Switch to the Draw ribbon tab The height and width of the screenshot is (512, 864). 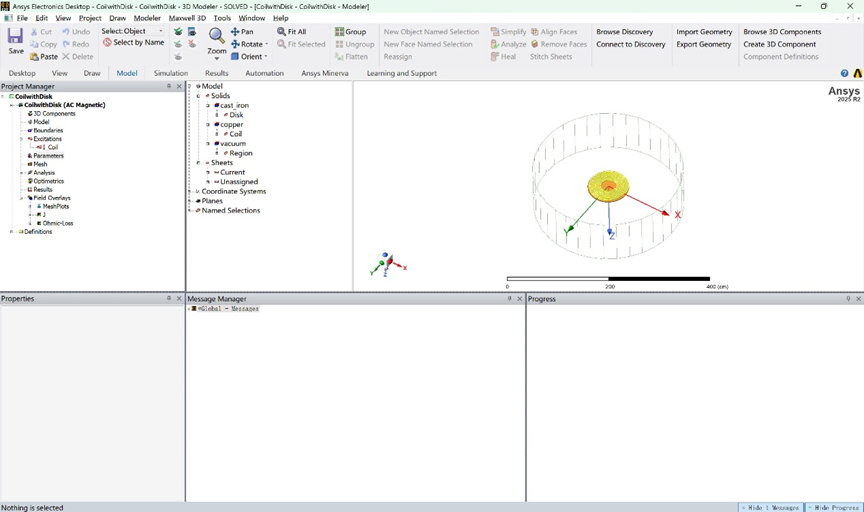tap(92, 73)
